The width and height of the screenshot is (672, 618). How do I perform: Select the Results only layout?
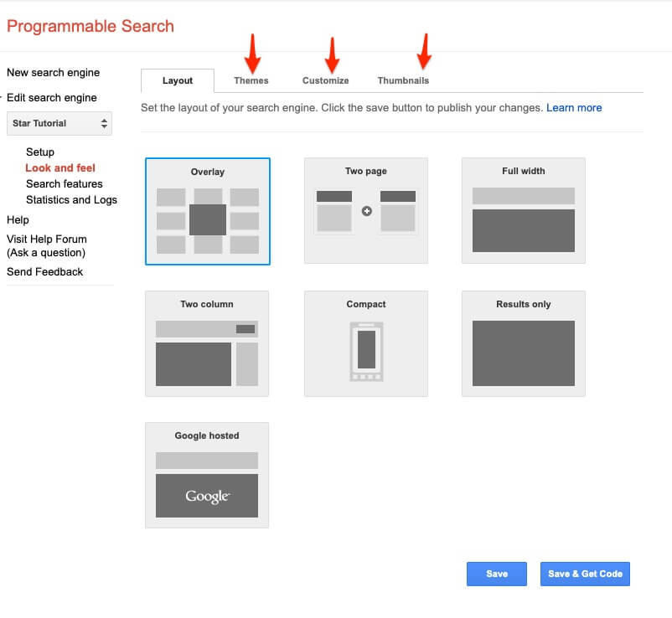coord(524,343)
